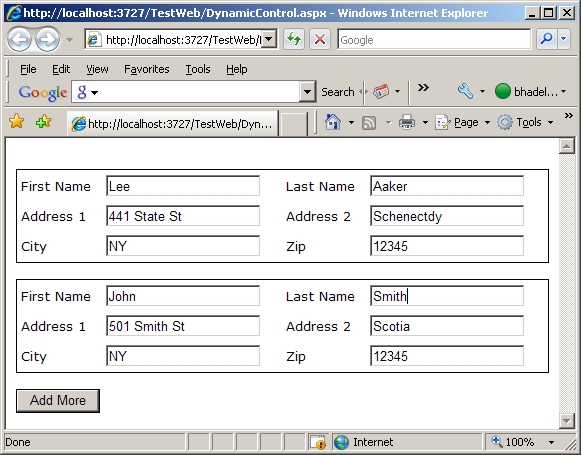
Task: Click the Google toolbar Search button
Action: point(338,92)
